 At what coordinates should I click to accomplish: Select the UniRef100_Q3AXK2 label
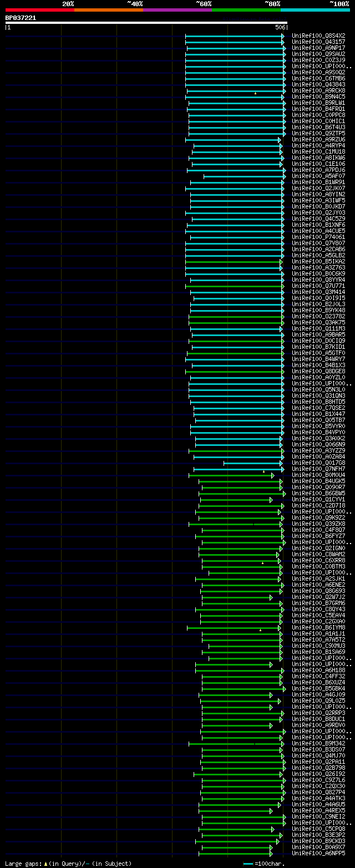tap(318, 438)
